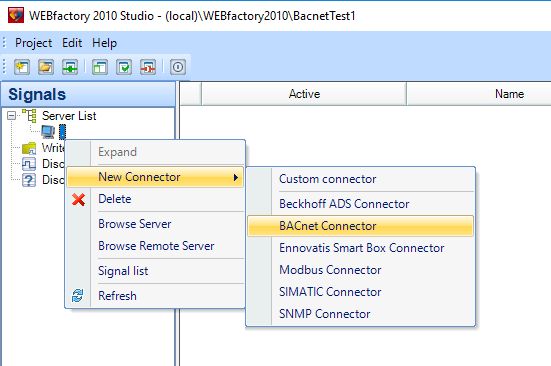Click the red arrow export toolbar icon
The height and width of the screenshot is (366, 551).
148,67
